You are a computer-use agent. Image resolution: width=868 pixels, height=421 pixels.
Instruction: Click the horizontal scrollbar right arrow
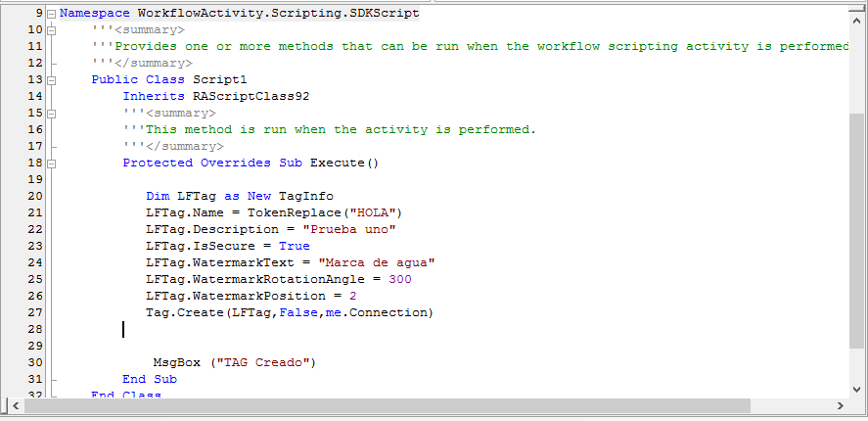click(841, 406)
